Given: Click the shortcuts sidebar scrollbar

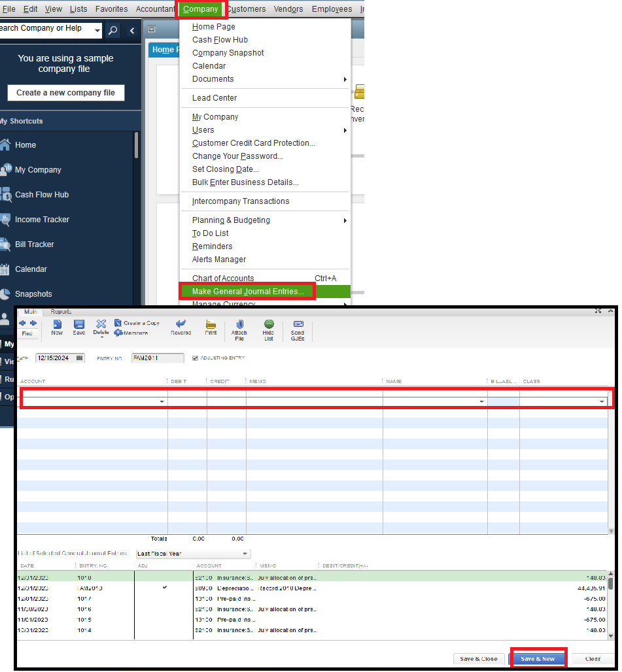Looking at the screenshot, I should [x=136, y=146].
